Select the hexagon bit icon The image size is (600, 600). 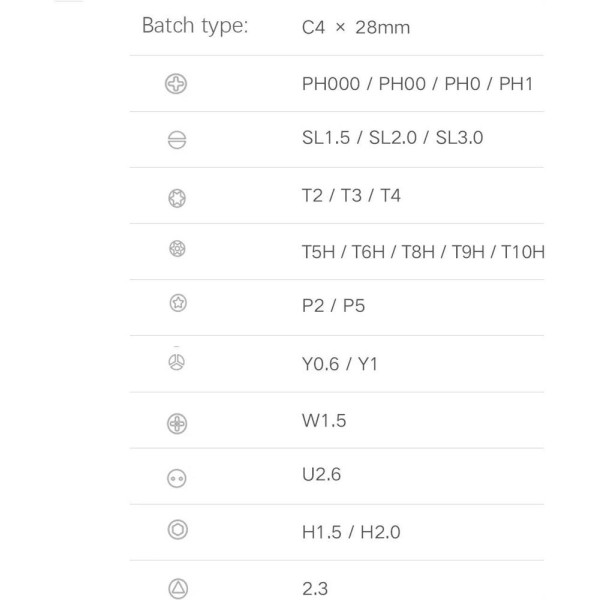coord(178,530)
